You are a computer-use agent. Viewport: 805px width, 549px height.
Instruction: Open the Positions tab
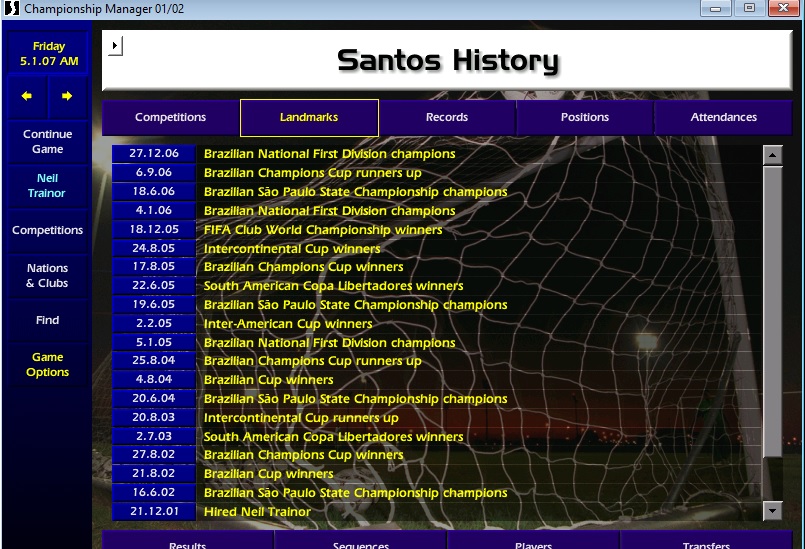click(585, 117)
